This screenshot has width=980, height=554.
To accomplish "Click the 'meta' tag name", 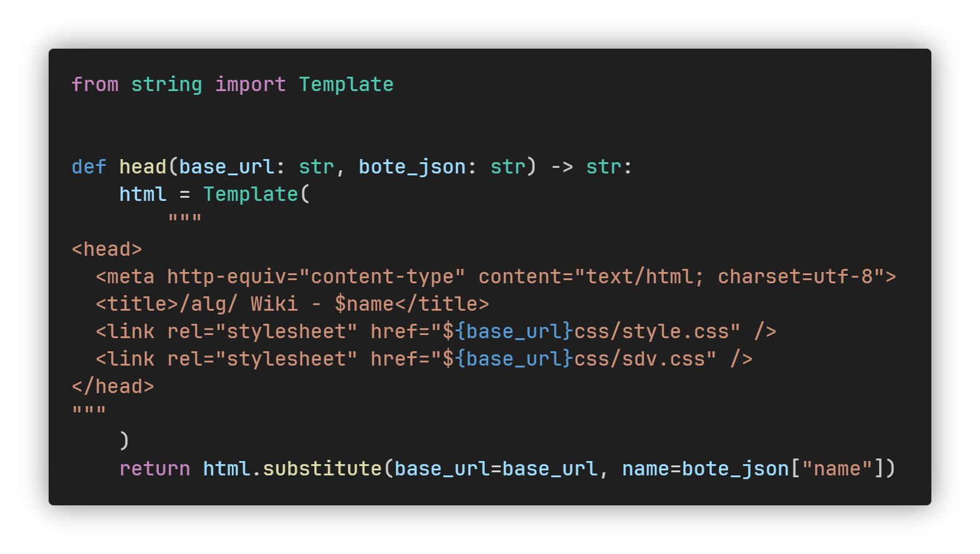I will (x=131, y=276).
